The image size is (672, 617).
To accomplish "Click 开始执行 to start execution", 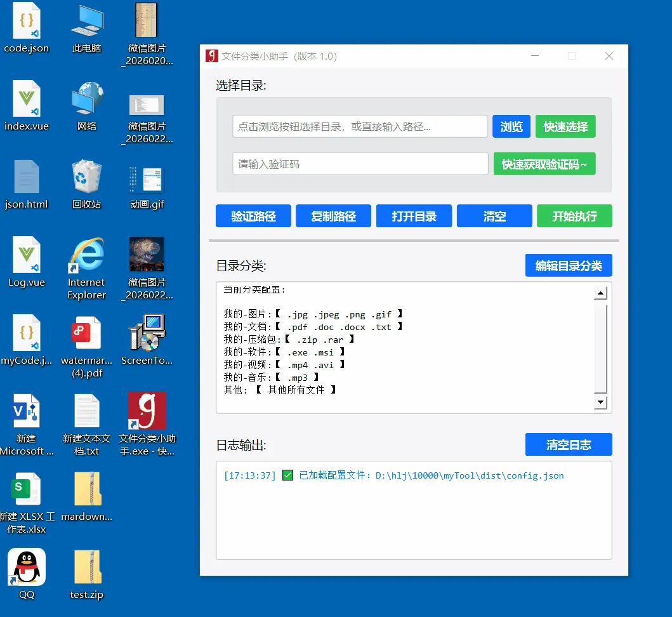I will (x=574, y=216).
